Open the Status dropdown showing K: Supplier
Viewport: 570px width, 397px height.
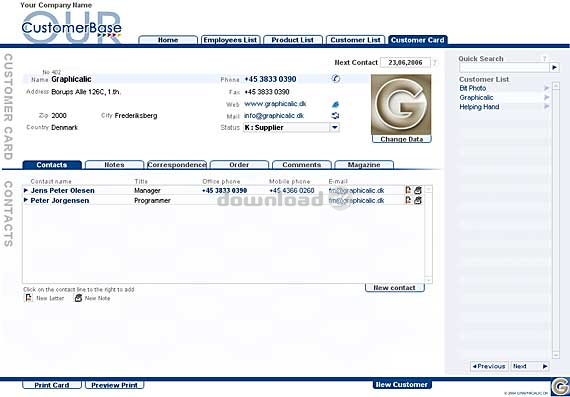334,127
